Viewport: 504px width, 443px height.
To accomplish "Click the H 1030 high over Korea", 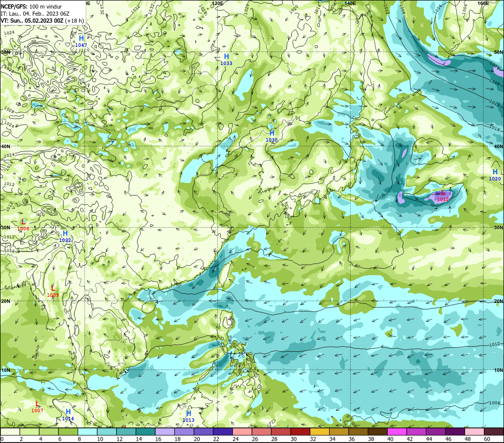I will (x=272, y=136).
